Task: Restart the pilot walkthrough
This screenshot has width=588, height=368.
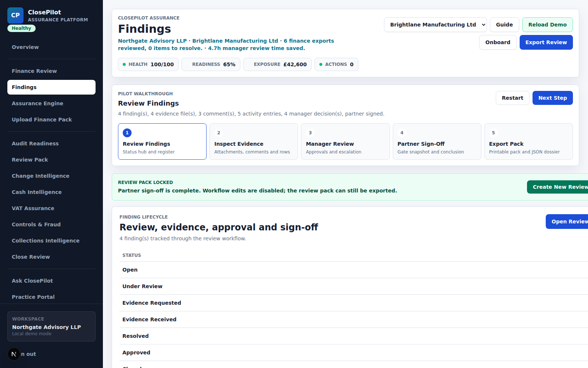Action: coord(512,98)
